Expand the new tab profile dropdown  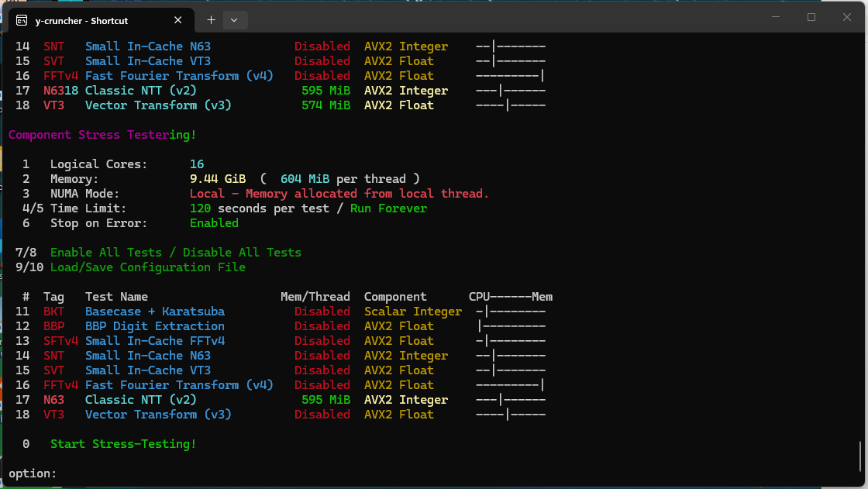pyautogui.click(x=234, y=20)
